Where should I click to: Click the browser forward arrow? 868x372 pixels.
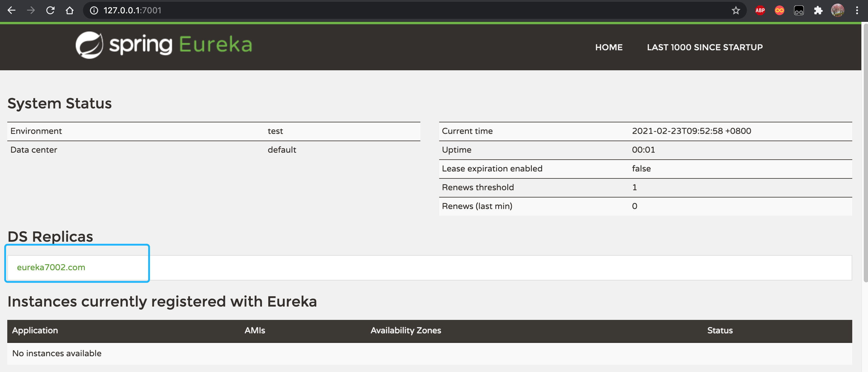pyautogui.click(x=31, y=10)
